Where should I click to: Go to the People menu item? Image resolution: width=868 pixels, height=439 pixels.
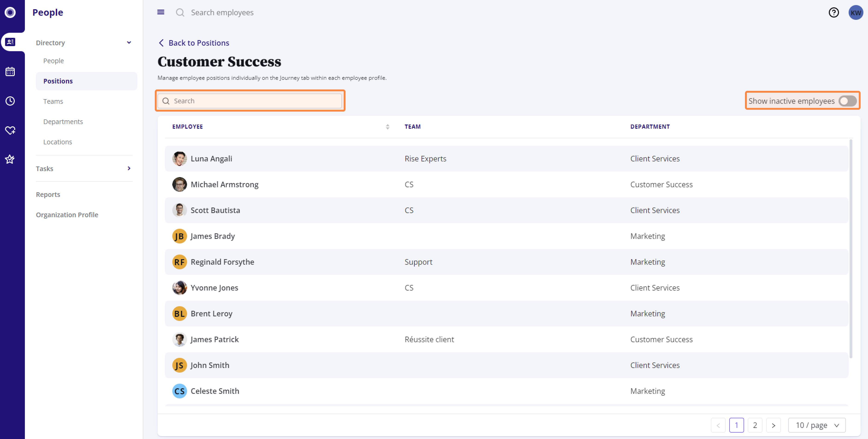click(x=53, y=61)
